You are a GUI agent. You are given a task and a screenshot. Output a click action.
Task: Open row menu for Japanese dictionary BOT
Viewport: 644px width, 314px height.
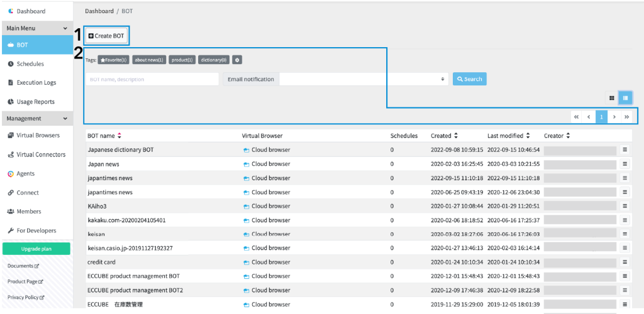pos(625,150)
